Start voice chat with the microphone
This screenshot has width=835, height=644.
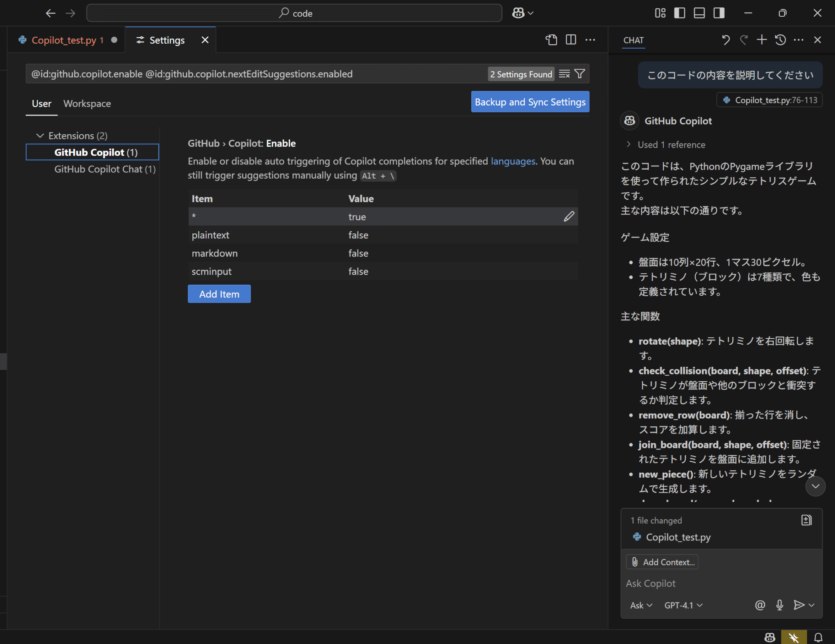(780, 605)
